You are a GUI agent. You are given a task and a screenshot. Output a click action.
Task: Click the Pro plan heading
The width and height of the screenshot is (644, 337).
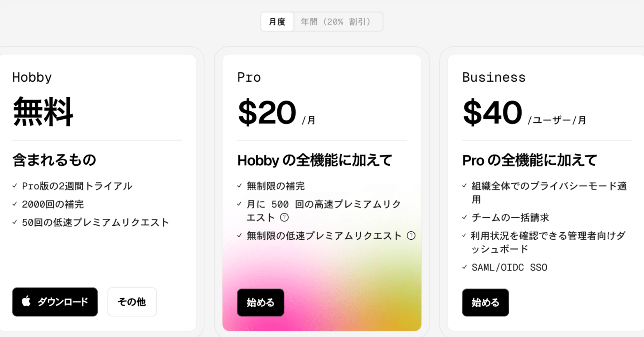pos(249,77)
